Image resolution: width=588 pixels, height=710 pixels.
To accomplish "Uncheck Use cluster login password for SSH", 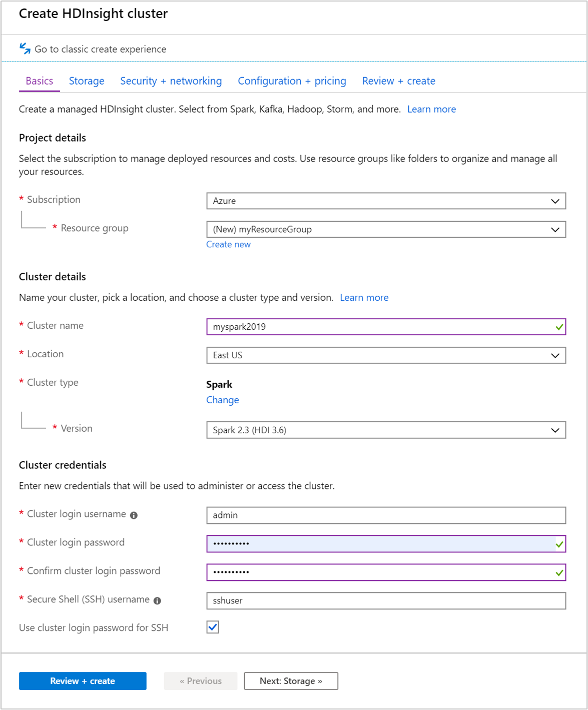I will point(213,627).
